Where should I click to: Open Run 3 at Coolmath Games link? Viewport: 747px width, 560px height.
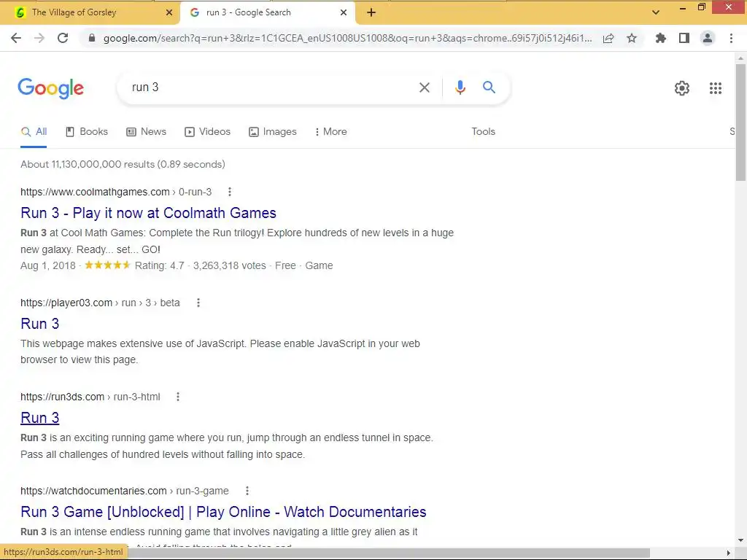pos(148,213)
